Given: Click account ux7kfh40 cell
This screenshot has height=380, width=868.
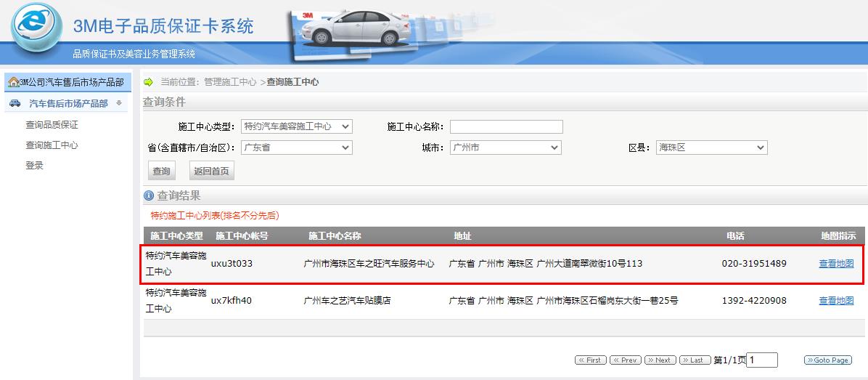Looking at the screenshot, I should click(x=232, y=301).
